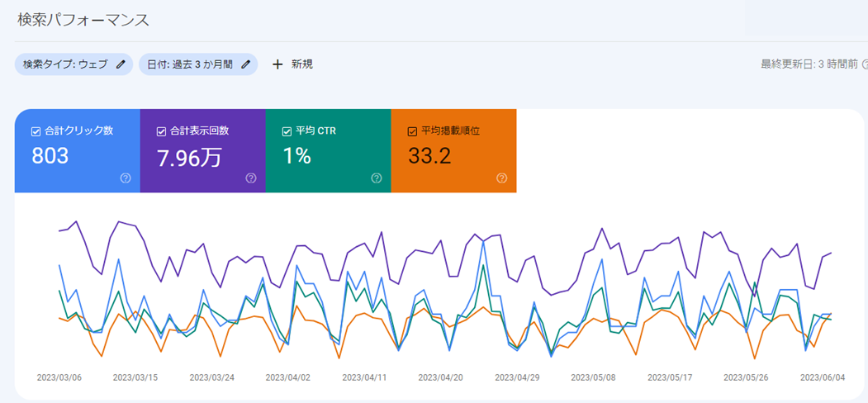Open help icon on 合計クリック数 card
This screenshot has height=403, width=868.
pos(126,178)
